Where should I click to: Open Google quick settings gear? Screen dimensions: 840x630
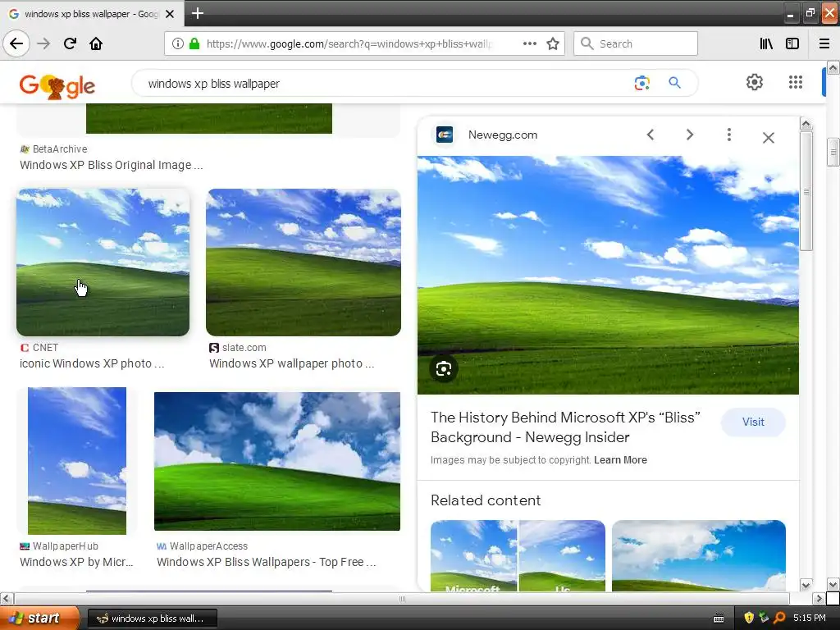pyautogui.click(x=755, y=82)
